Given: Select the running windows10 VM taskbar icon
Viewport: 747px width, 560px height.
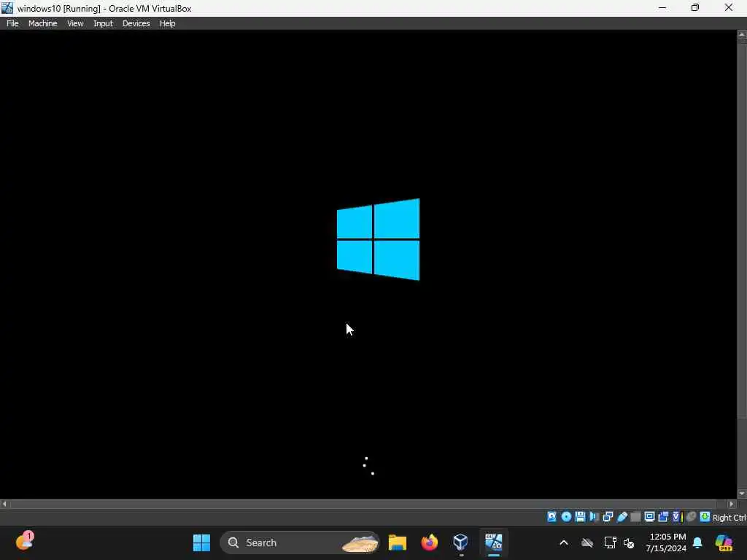Looking at the screenshot, I should coord(494,542).
